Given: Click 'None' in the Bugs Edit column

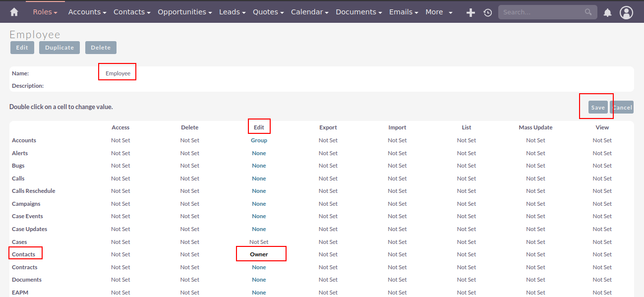Looking at the screenshot, I should point(259,166).
